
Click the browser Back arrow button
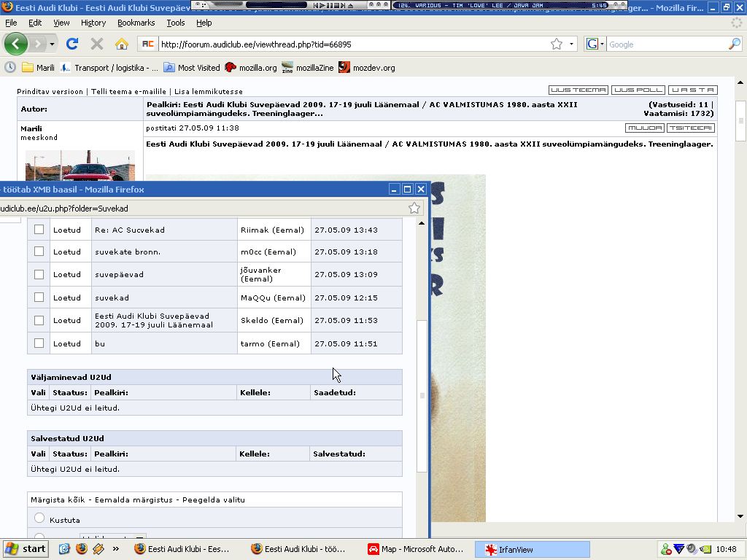point(16,44)
